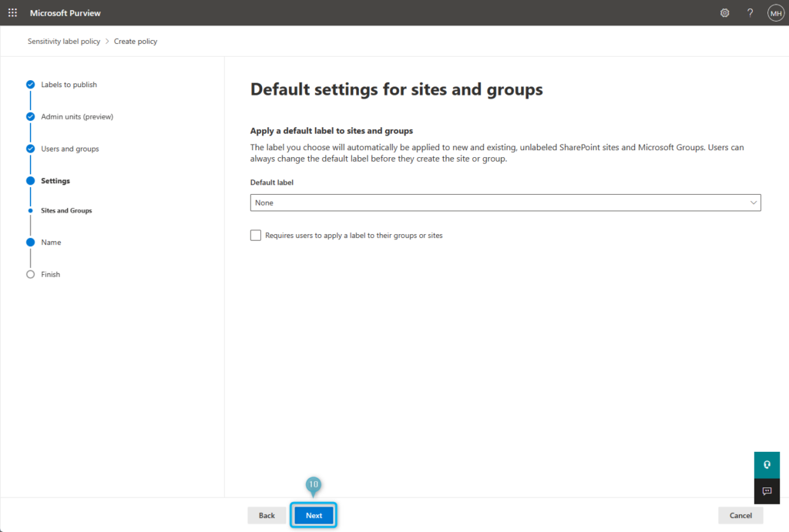
Task: Click the Next button
Action: coord(313,515)
